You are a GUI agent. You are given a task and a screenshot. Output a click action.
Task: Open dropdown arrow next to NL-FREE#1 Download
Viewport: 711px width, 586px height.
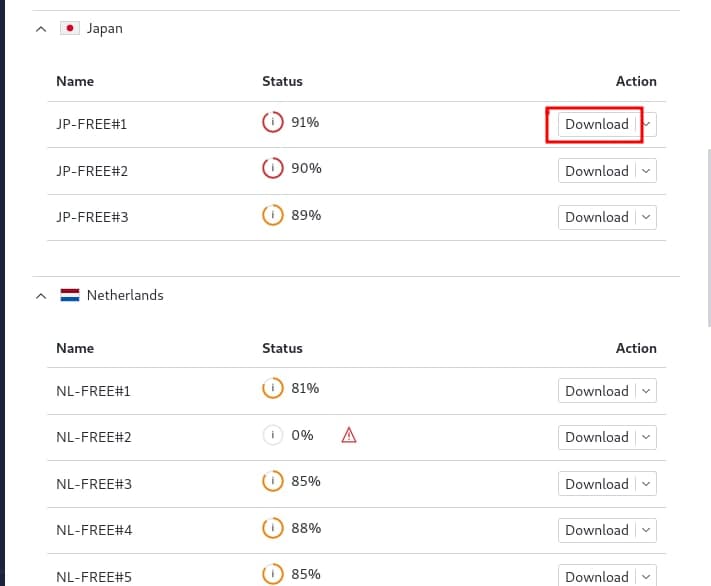tap(646, 391)
